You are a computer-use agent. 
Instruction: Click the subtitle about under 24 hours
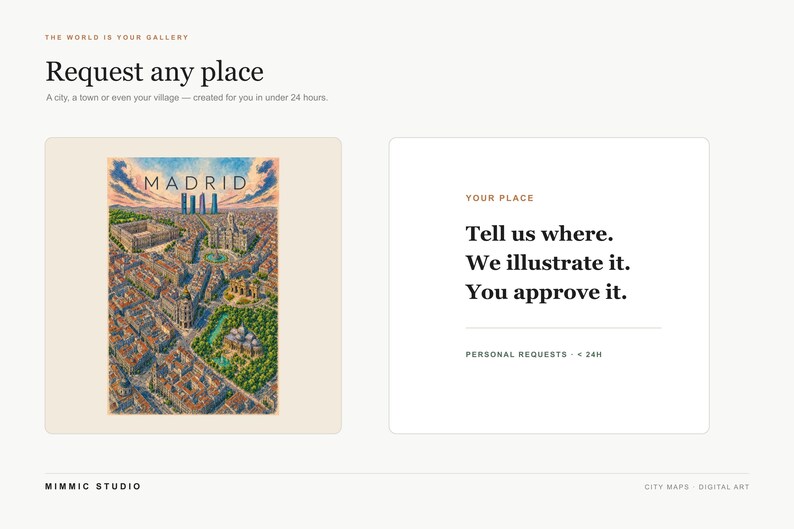click(187, 98)
